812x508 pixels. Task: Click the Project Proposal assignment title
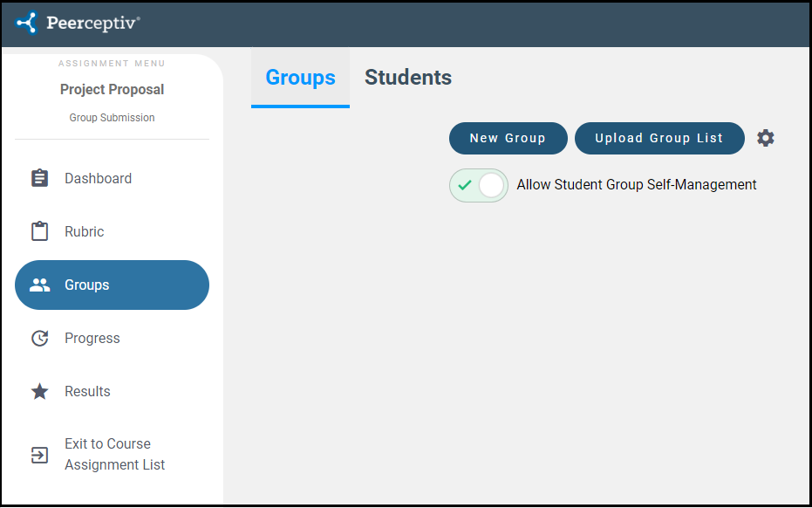click(112, 89)
